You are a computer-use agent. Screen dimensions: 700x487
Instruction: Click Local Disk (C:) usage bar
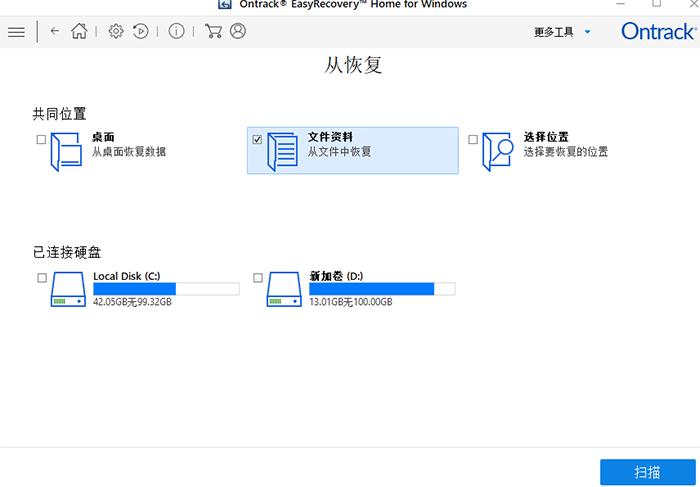pyautogui.click(x=166, y=289)
